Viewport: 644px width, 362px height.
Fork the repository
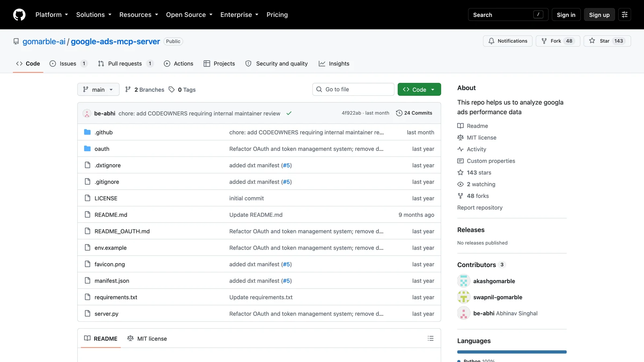point(557,41)
